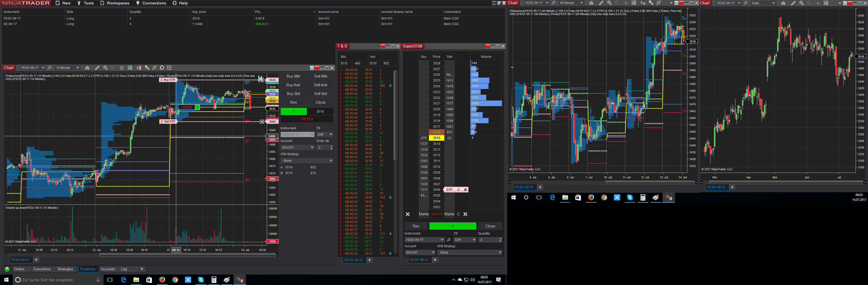The width and height of the screenshot is (868, 285).
Task: Click the 15 Minute chart horizontal scrollbar
Action: [188, 255]
